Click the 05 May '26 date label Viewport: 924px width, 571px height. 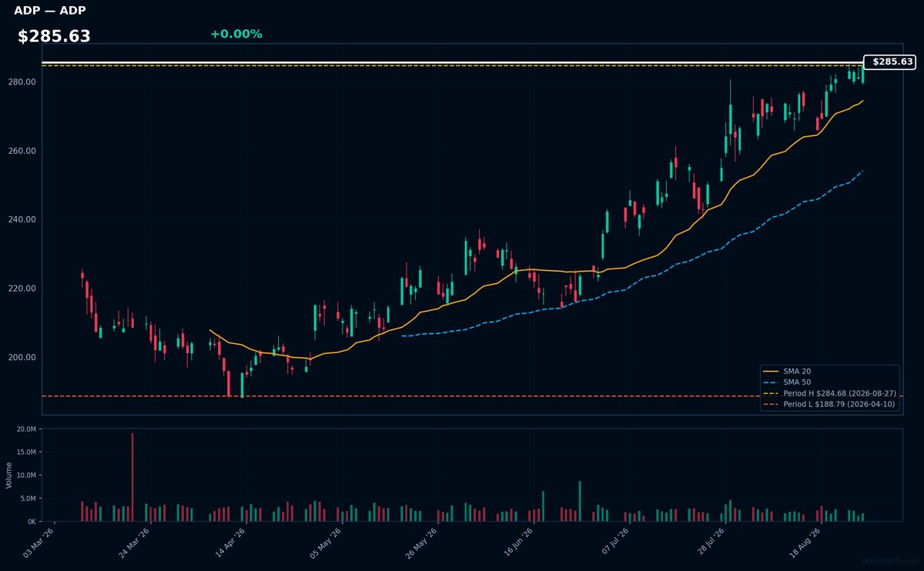click(x=325, y=543)
